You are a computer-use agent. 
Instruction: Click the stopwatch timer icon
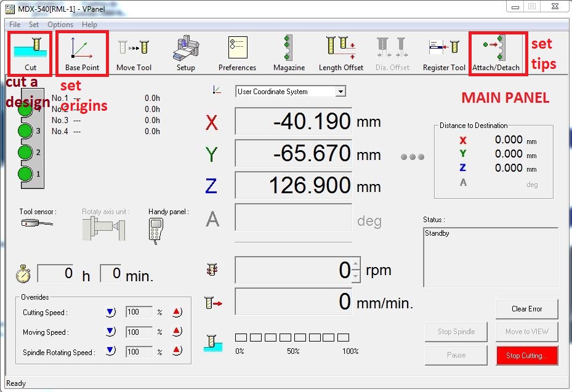23,274
